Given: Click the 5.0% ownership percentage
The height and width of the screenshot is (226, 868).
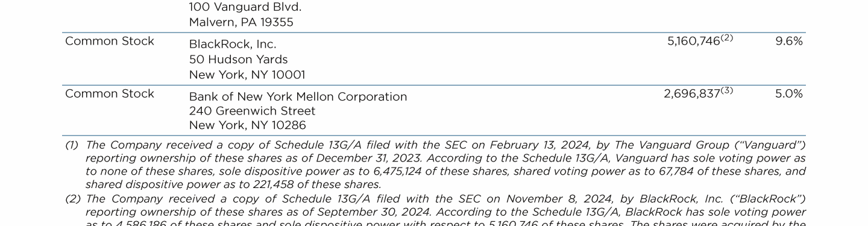Looking at the screenshot, I should 789,93.
